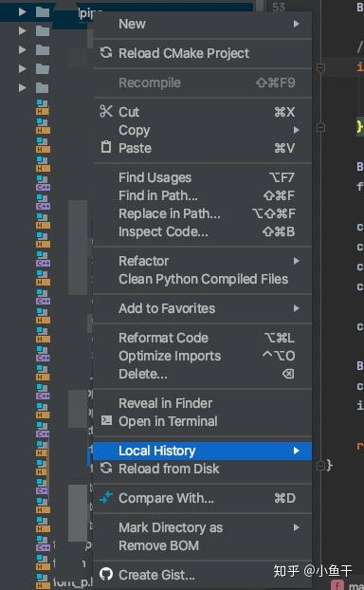Click Remove BOM
The width and height of the screenshot is (364, 590).
[x=202, y=545]
